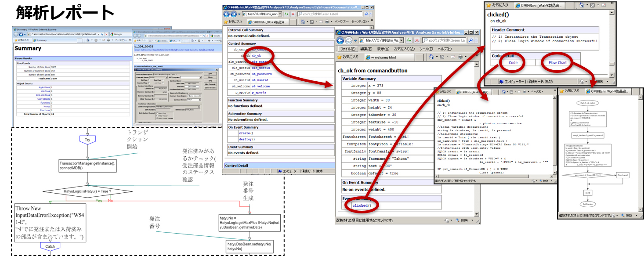Open the sle_userid link in Control Summary

click(x=260, y=68)
